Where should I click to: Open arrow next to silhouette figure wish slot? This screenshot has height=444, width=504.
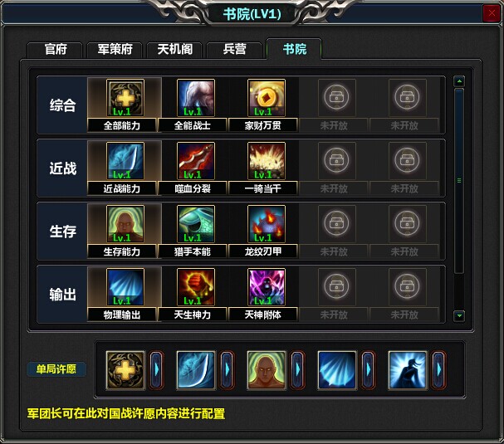pyautogui.click(x=439, y=370)
